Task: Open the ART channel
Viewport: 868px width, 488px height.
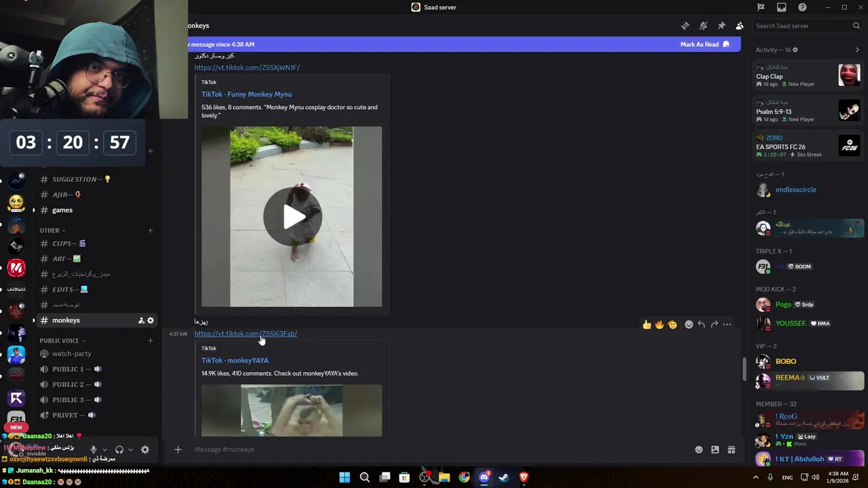Action: 95,259
